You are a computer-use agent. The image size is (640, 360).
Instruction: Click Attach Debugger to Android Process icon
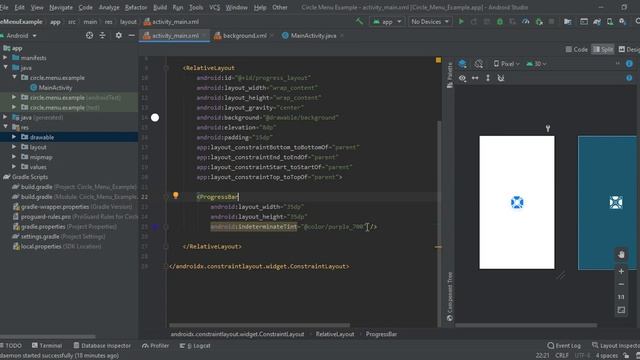pyautogui.click(x=539, y=21)
